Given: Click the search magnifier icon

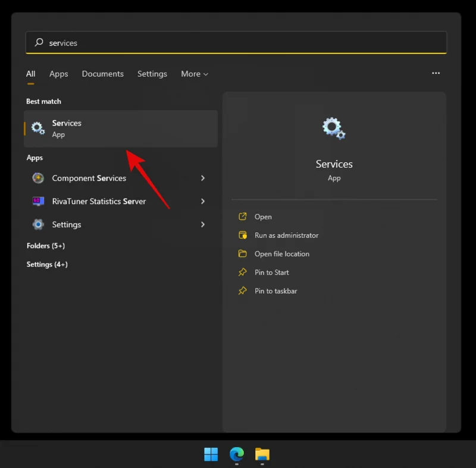Looking at the screenshot, I should (x=39, y=42).
